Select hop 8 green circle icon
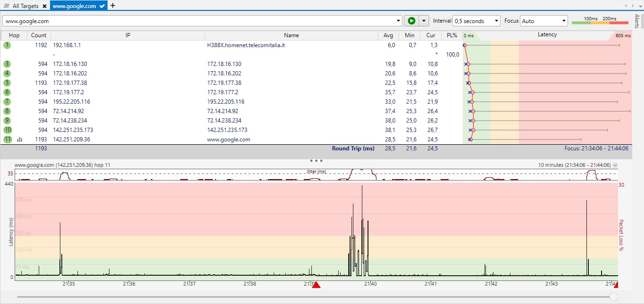Screen dimensions: 644x304 7,111
